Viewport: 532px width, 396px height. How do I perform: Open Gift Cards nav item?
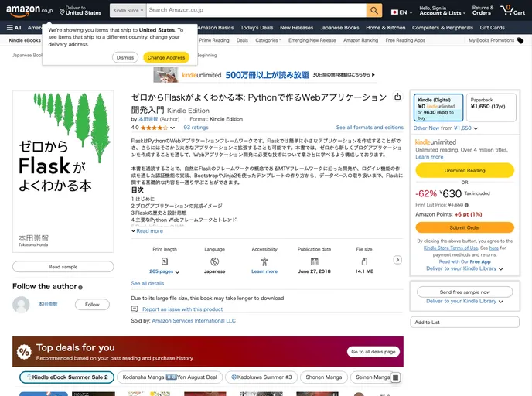(x=492, y=28)
